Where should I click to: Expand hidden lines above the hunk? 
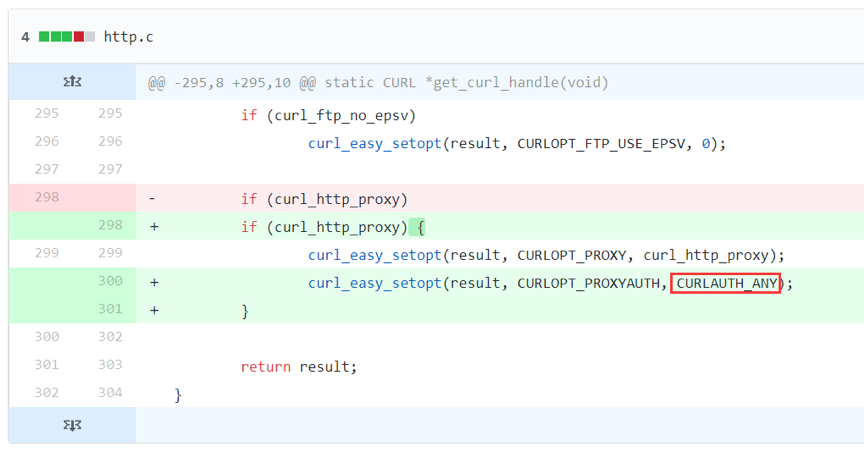point(72,82)
